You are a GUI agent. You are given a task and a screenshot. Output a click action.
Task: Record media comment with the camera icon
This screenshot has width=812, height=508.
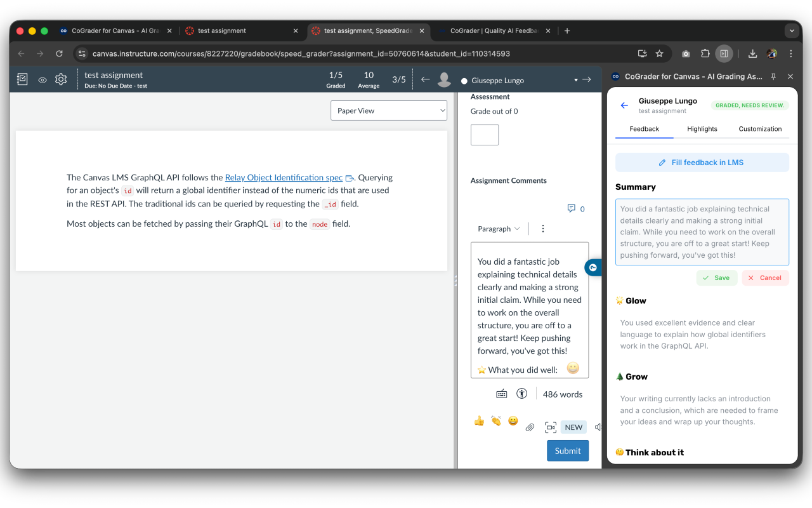click(x=551, y=427)
